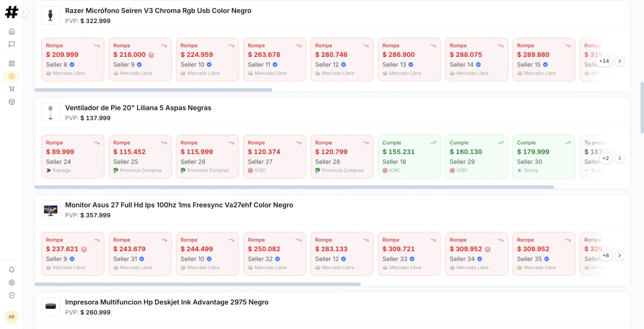
Task: Open Impresora Multifuncion Hp Deskjet title
Action: tap(167, 302)
